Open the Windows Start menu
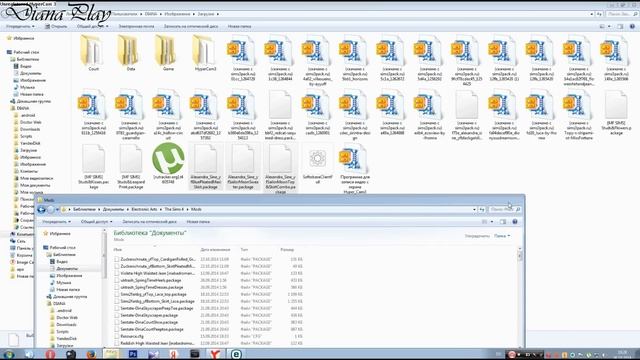 (x=9, y=354)
